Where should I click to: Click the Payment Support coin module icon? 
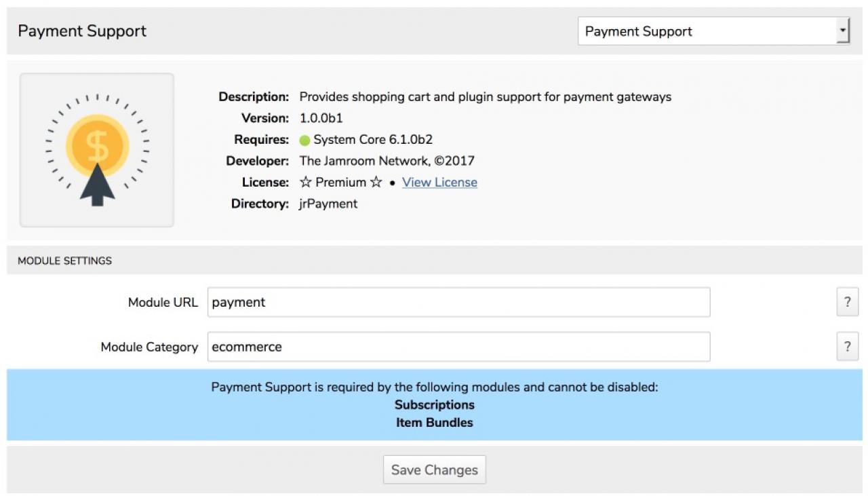tap(97, 150)
